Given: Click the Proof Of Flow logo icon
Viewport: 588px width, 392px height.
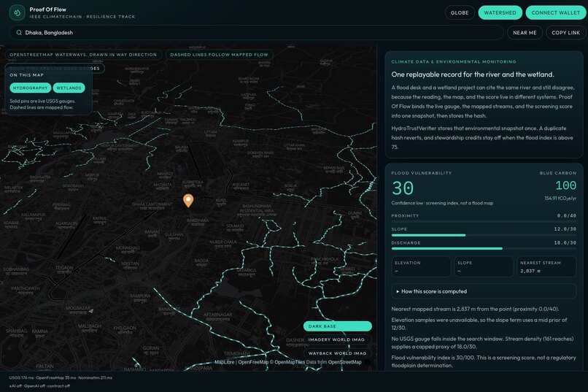Looking at the screenshot, I should [x=17, y=12].
